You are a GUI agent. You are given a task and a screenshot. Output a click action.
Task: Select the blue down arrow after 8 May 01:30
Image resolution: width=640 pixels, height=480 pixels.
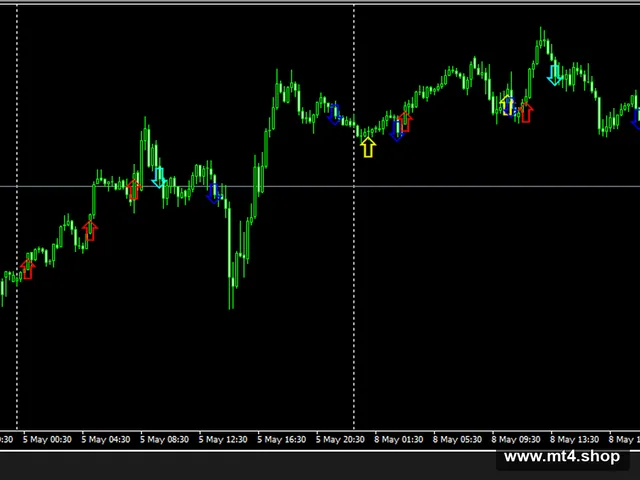tap(396, 131)
